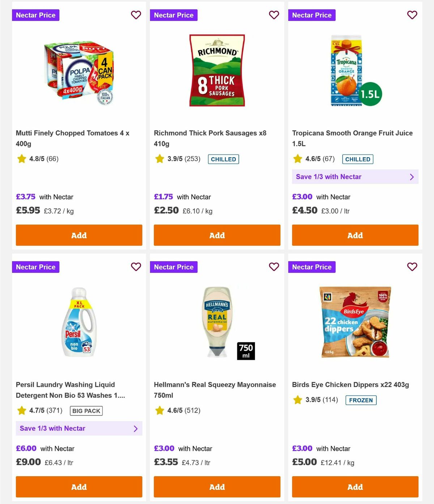Open the Persil Save 1/3 with Nectar details
The width and height of the screenshot is (434, 504).
click(x=79, y=428)
